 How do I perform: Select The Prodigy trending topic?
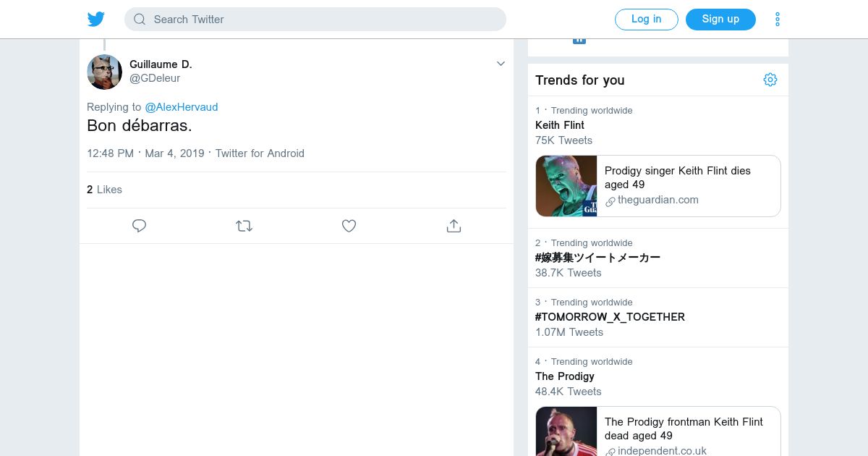[565, 376]
